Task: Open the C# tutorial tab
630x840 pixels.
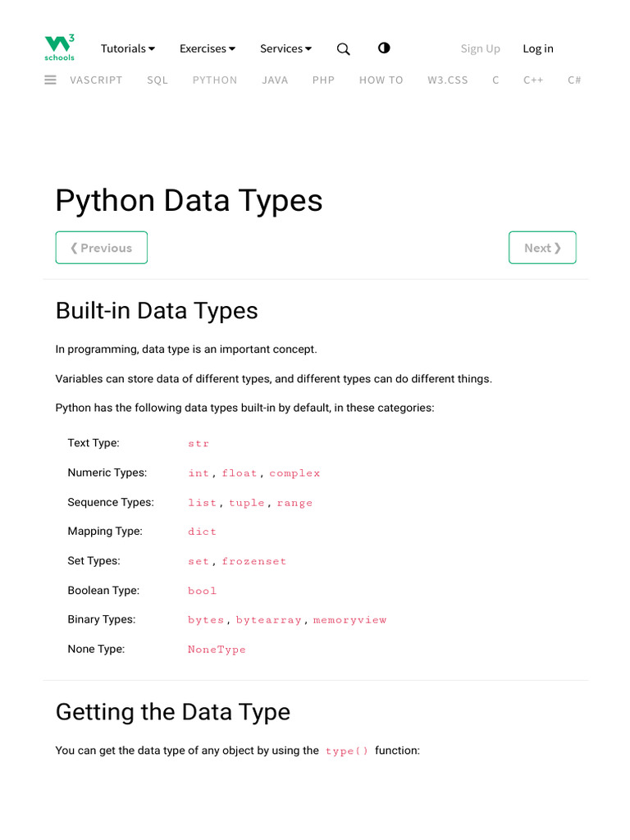Action: (x=574, y=80)
